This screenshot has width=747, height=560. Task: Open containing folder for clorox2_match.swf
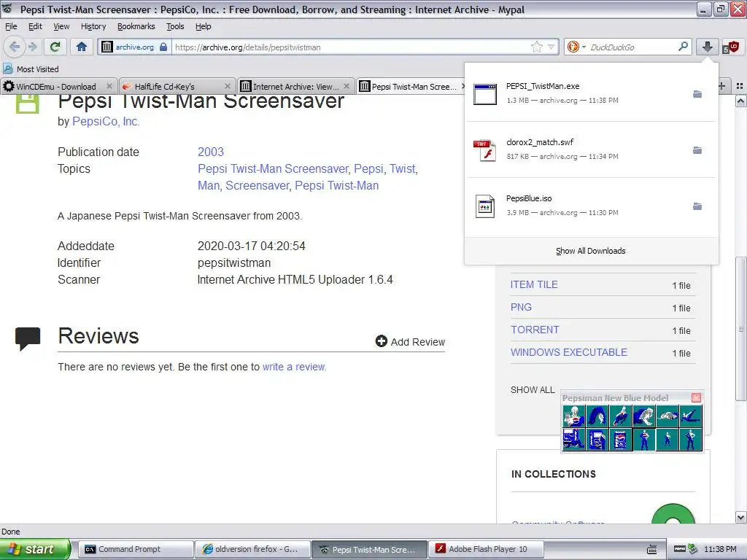(697, 150)
